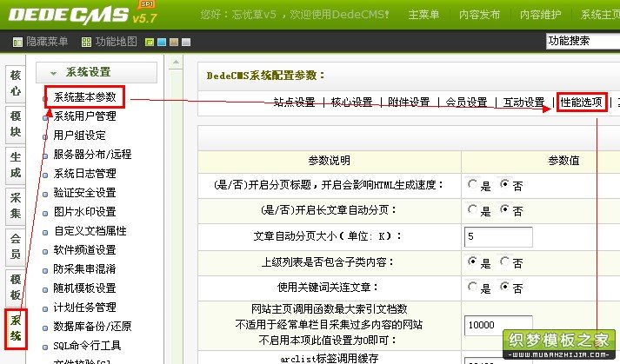This screenshot has height=364, width=620.
Task: Select 否 for 开启长文章自动分页
Action: pos(504,209)
